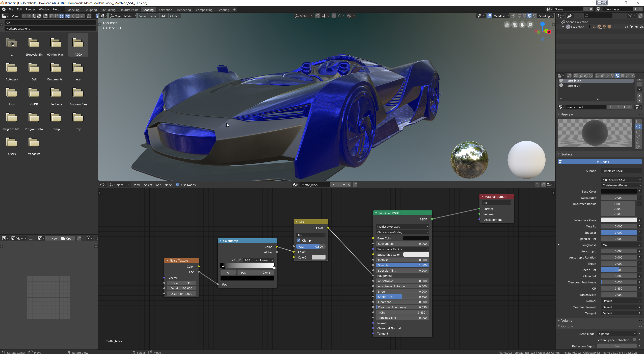The image size is (644, 354).
Task: Select matte_grey material slot
Action: 572,86
